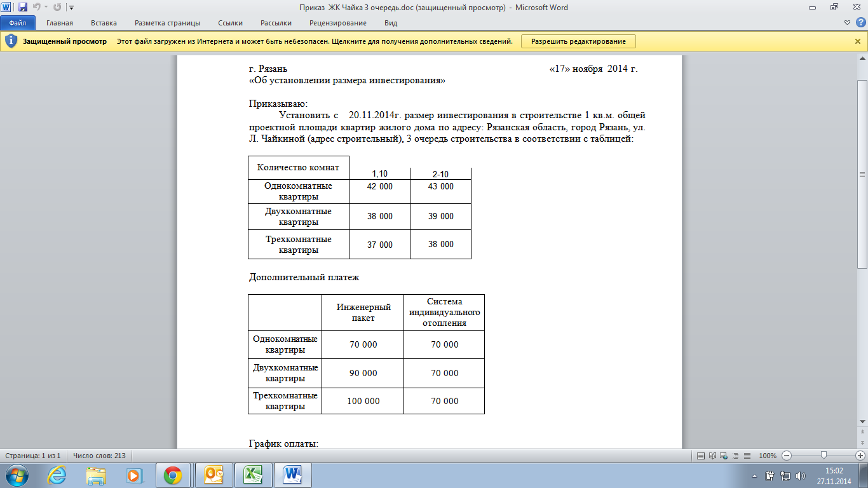Click Разрешить редактирование button

pos(578,41)
